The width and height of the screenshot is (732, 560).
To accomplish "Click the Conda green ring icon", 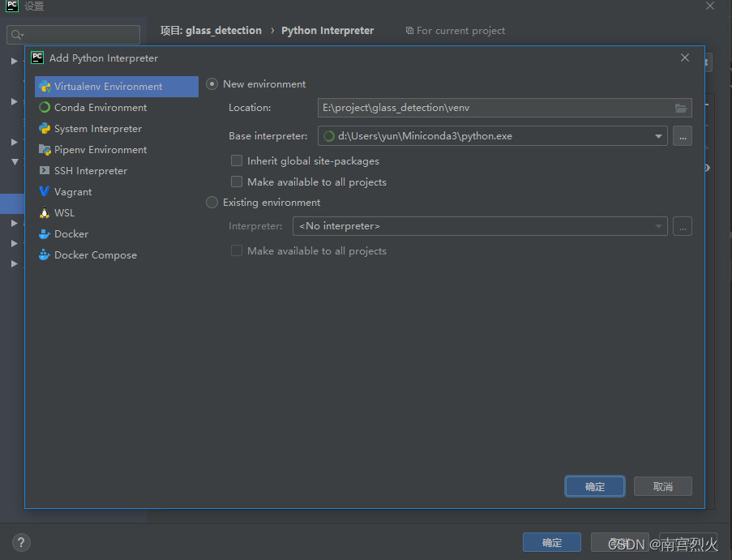I will click(45, 107).
